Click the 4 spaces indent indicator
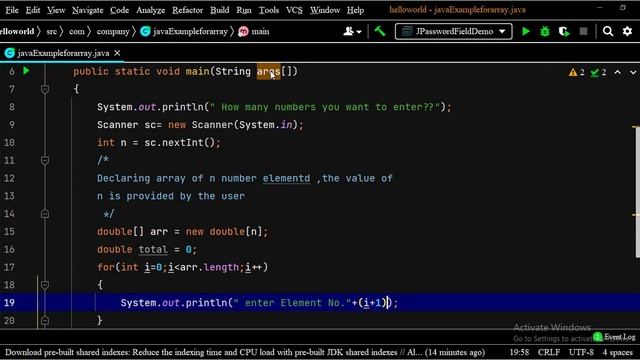Screen dimensions: 640x360 pos(618,352)
